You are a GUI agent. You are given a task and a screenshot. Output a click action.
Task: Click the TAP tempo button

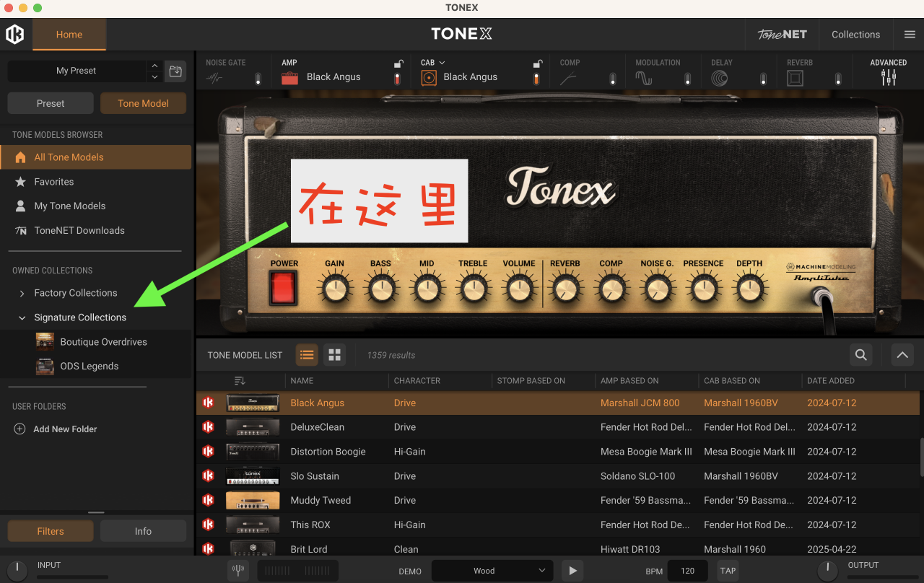click(728, 571)
